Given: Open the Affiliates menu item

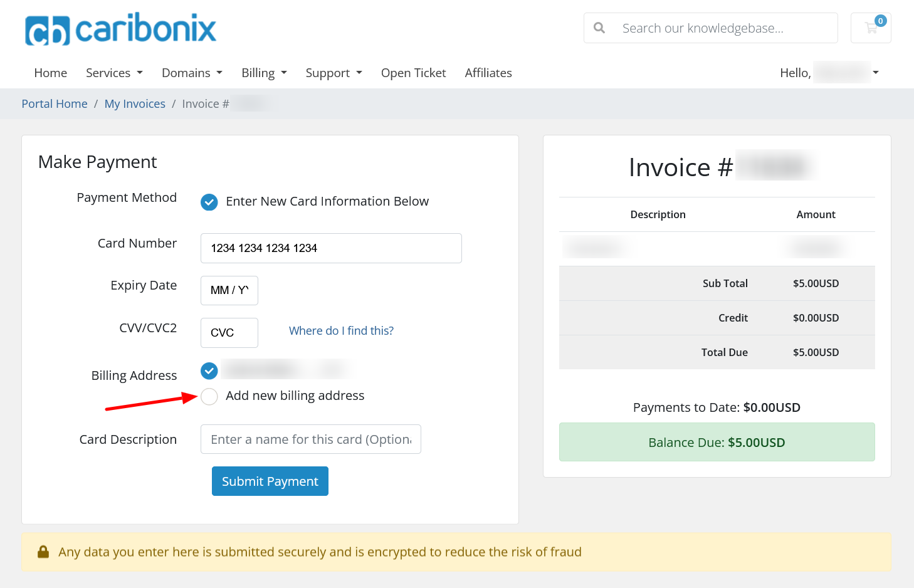Looking at the screenshot, I should (488, 73).
